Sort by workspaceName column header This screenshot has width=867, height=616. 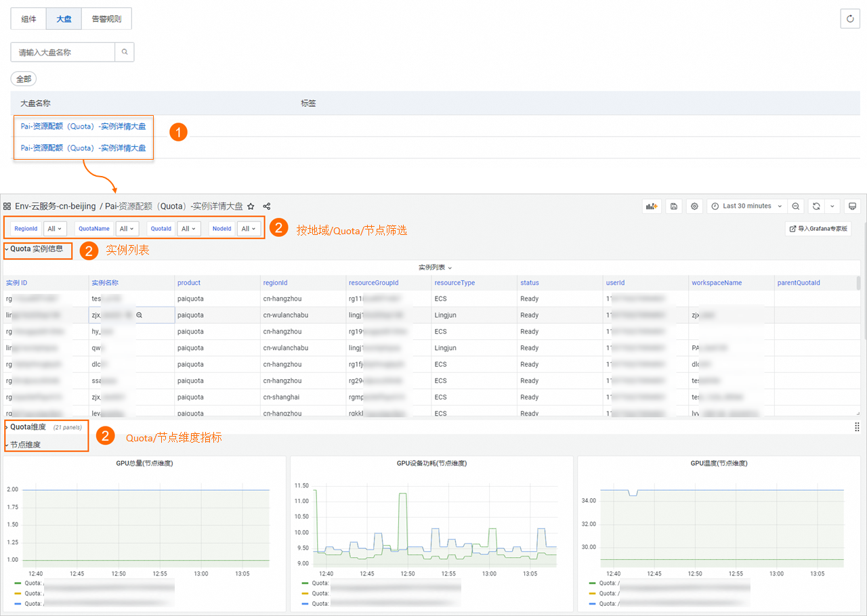point(717,283)
